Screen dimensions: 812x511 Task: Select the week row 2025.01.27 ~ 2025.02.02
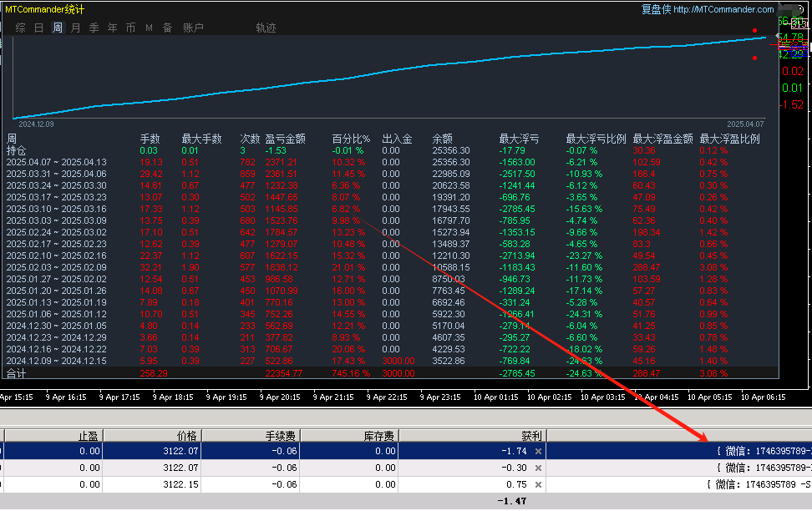pos(390,279)
